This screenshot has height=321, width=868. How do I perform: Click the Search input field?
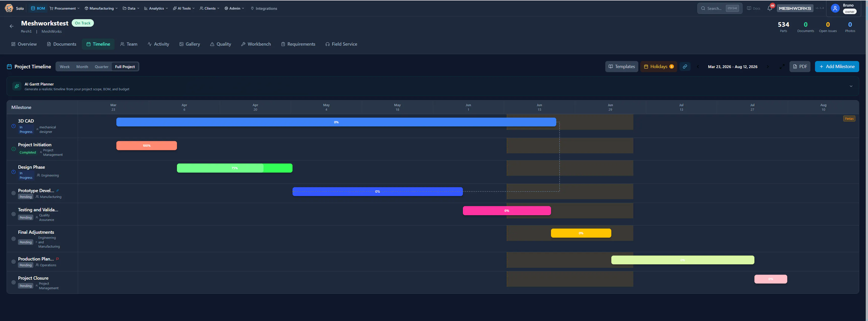click(720, 8)
